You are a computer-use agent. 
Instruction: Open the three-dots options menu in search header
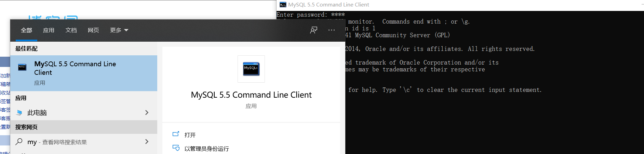[332, 30]
